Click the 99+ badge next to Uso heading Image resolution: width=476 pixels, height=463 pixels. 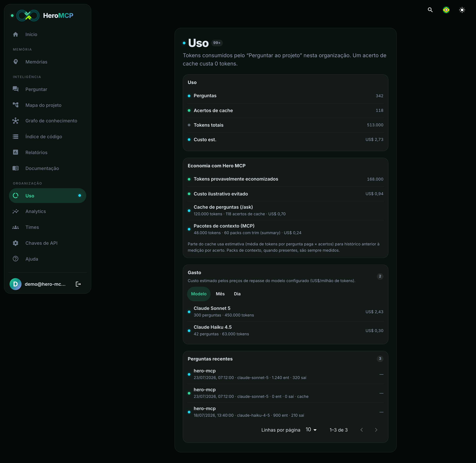point(217,43)
